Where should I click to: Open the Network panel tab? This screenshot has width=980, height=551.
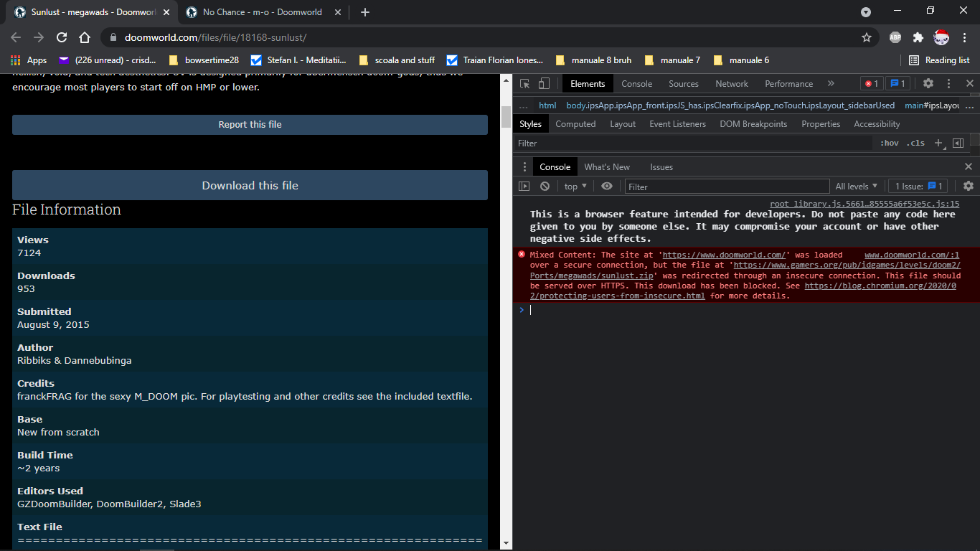[x=732, y=84]
